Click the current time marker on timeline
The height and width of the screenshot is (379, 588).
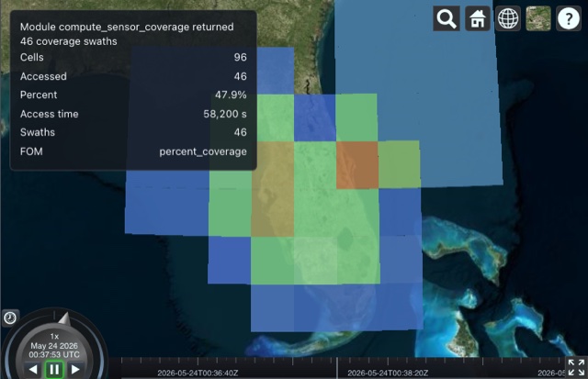tap(337, 368)
